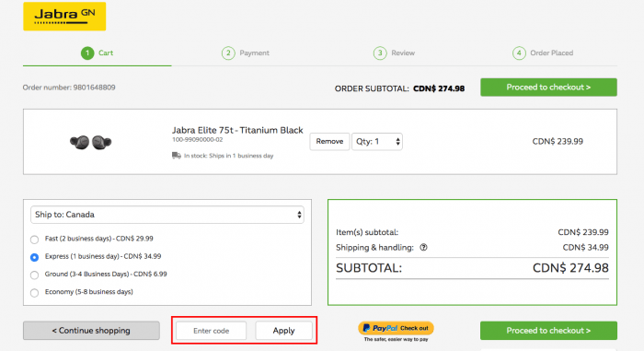Click the product SKU 100-99090000-02
Image resolution: width=644 pixels, height=351 pixels.
coord(197,140)
